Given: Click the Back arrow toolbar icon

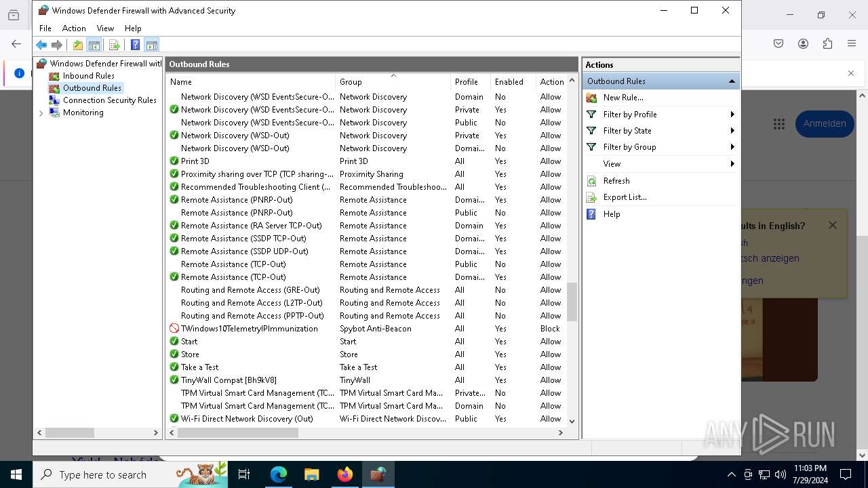Looking at the screenshot, I should coord(41,45).
